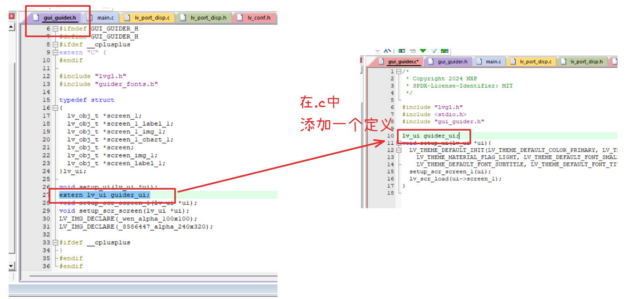Screen dimensions: 644x299
Task: Click scroll-up arrow in left editor
Action: [11, 28]
